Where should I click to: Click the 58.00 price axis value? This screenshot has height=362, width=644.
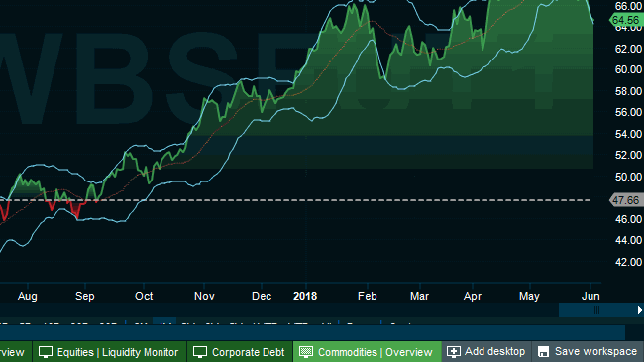628,91
